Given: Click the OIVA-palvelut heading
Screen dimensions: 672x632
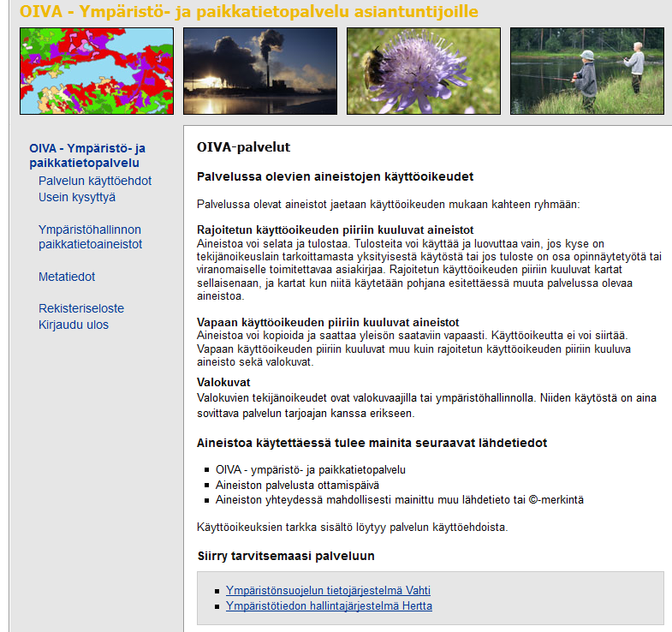Looking at the screenshot, I should point(243,147).
